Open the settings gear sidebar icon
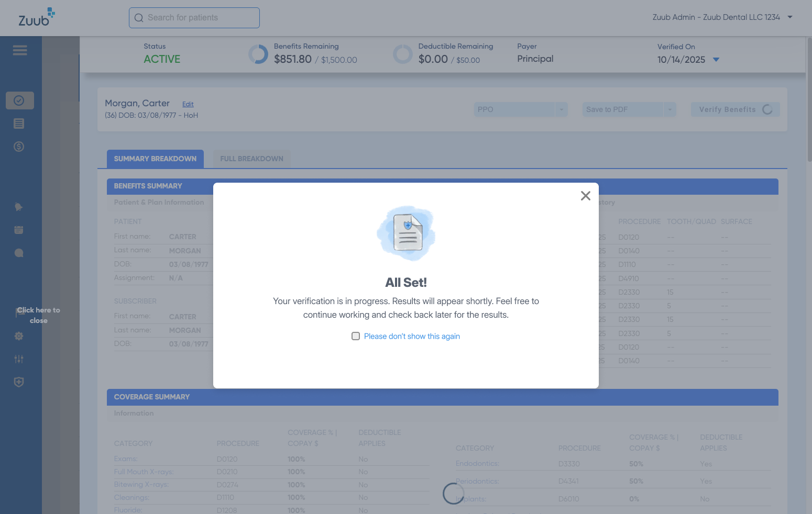 click(x=19, y=336)
